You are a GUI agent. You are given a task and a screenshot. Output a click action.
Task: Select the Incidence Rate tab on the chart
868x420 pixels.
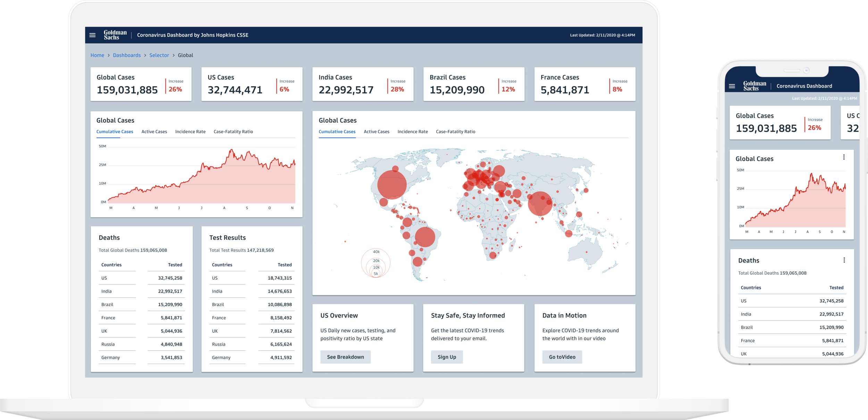point(190,132)
